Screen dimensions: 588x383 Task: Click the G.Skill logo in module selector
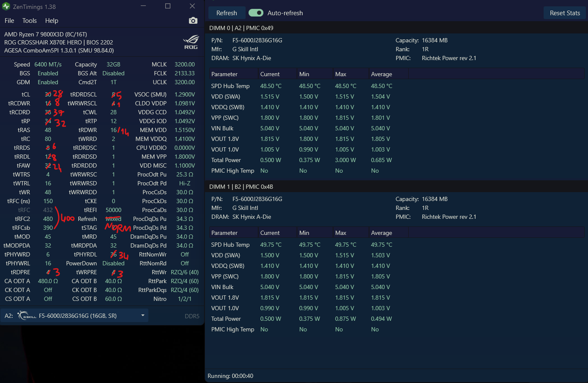(27, 316)
